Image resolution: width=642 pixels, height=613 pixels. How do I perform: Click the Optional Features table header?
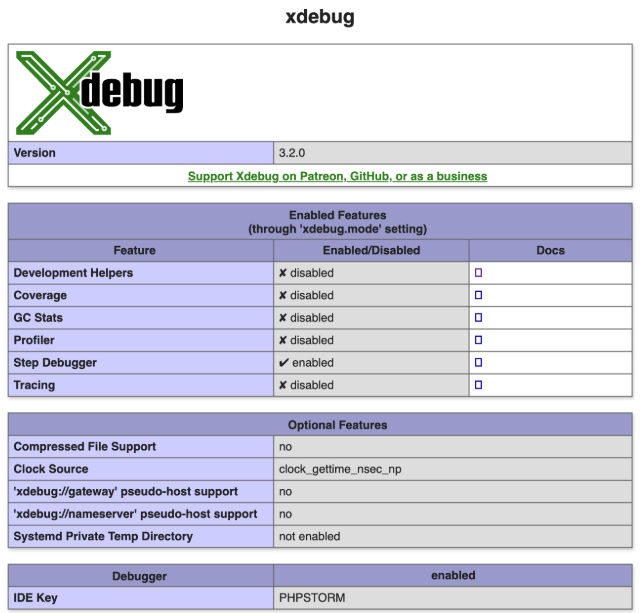tap(320, 425)
